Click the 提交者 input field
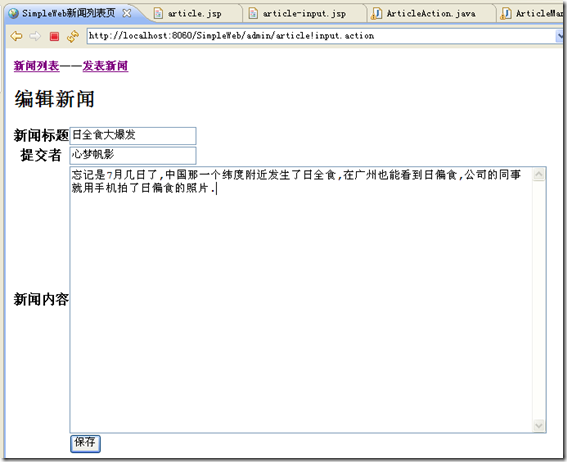 (x=133, y=155)
